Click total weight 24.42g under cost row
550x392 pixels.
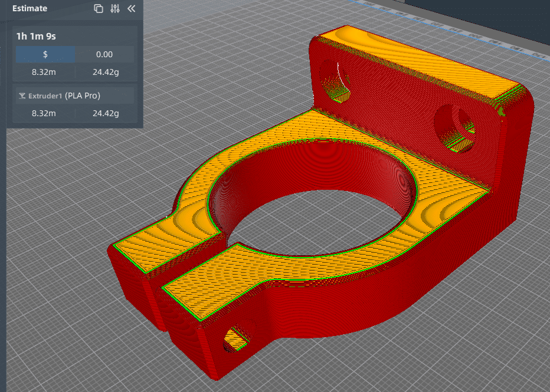106,72
